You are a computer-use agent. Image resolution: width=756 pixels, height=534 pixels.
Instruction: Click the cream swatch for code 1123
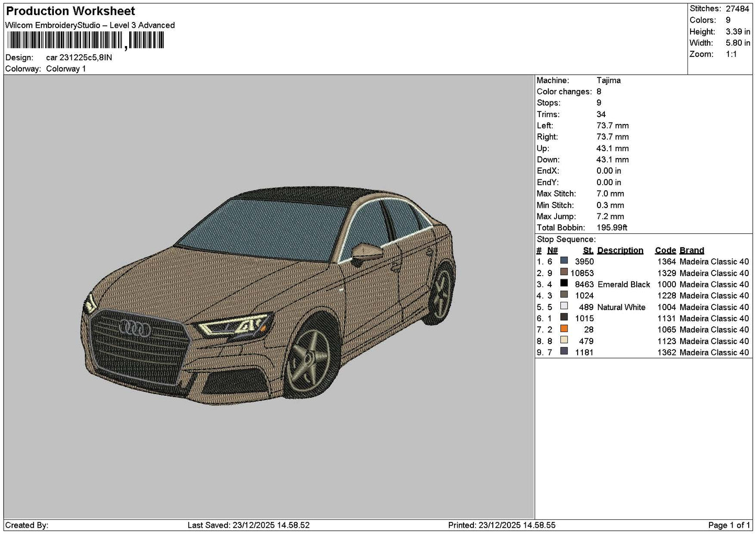coord(564,340)
